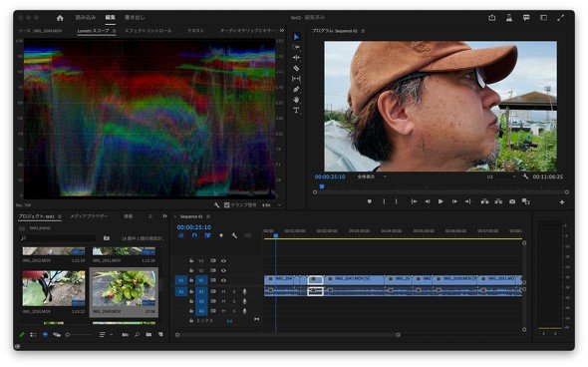The width and height of the screenshot is (588, 367).
Task: Open the Effect Controls tab
Action: pyautogui.click(x=148, y=31)
